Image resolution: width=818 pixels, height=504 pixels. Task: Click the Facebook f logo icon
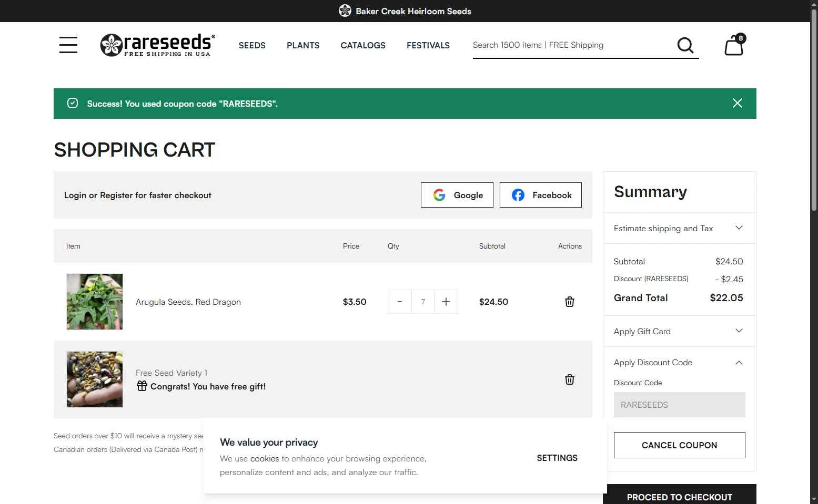click(518, 195)
